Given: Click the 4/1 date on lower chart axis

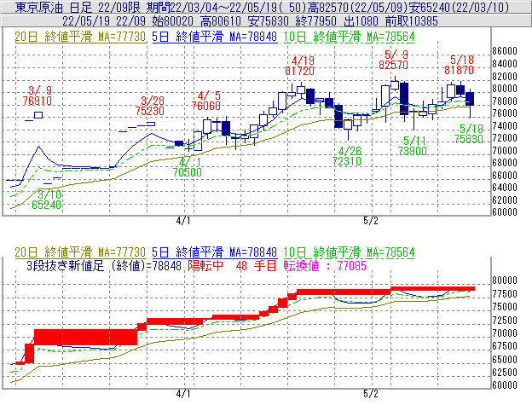Looking at the screenshot, I should 183,394.
